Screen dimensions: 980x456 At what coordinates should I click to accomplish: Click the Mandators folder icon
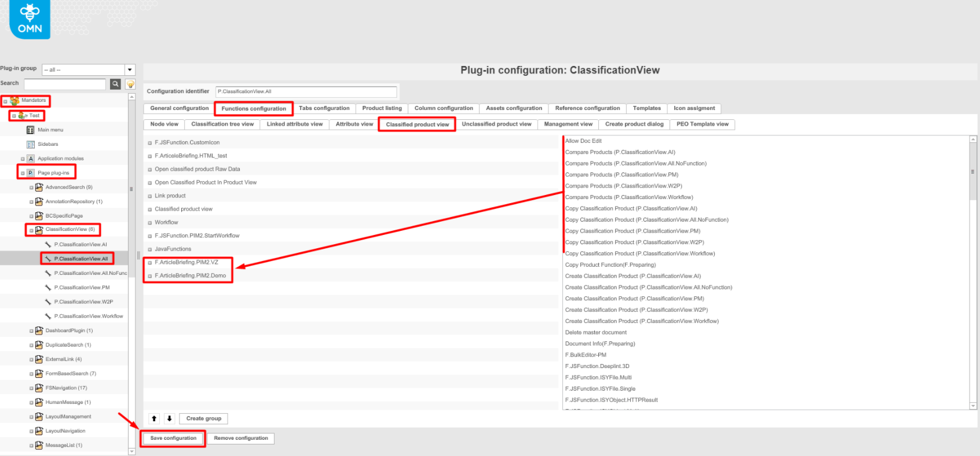(15, 101)
